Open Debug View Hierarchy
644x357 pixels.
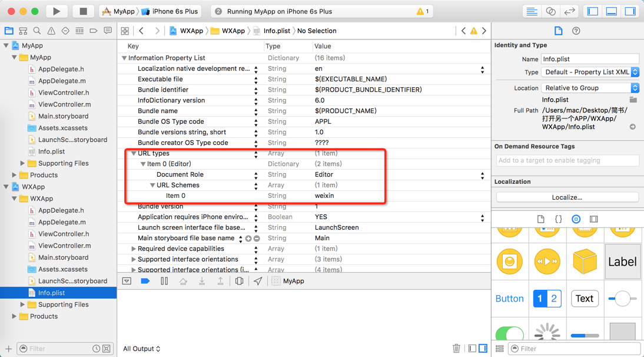[239, 281]
